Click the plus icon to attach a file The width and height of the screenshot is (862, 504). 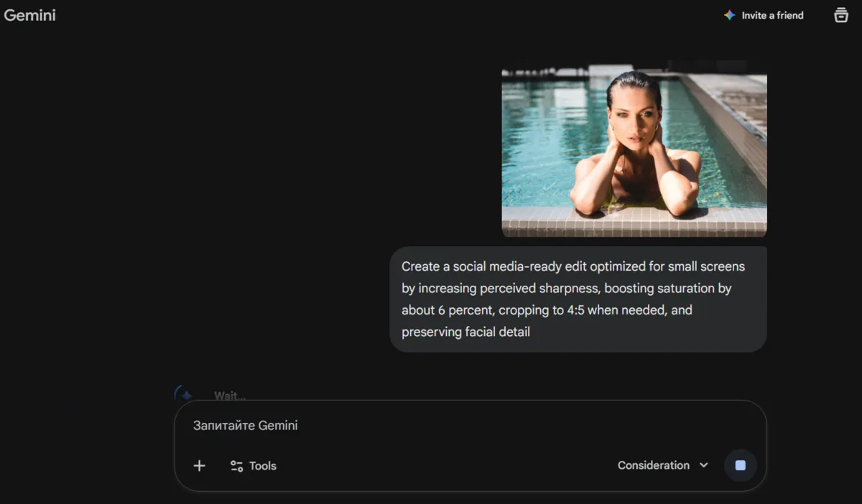pyautogui.click(x=199, y=465)
